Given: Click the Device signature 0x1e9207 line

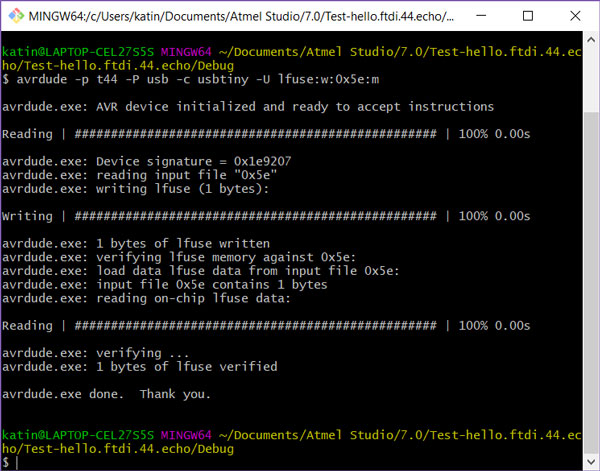Looking at the screenshot, I should pos(147,161).
